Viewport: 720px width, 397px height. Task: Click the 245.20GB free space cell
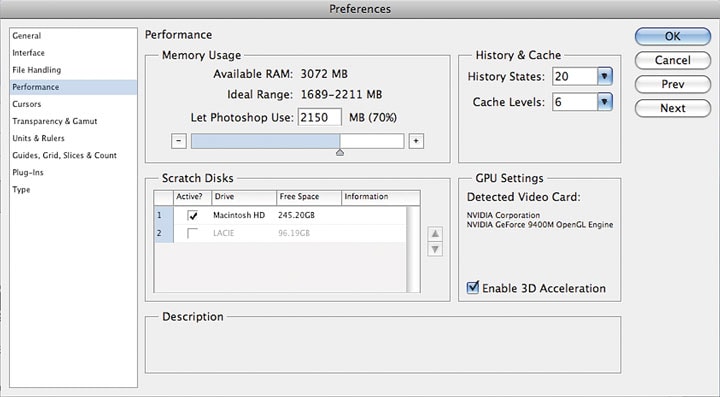click(296, 215)
